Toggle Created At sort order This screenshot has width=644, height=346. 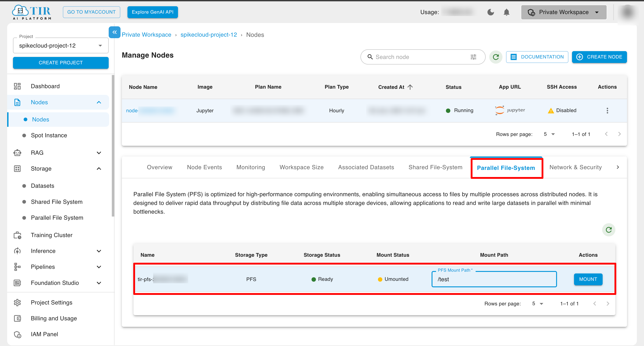tap(410, 87)
